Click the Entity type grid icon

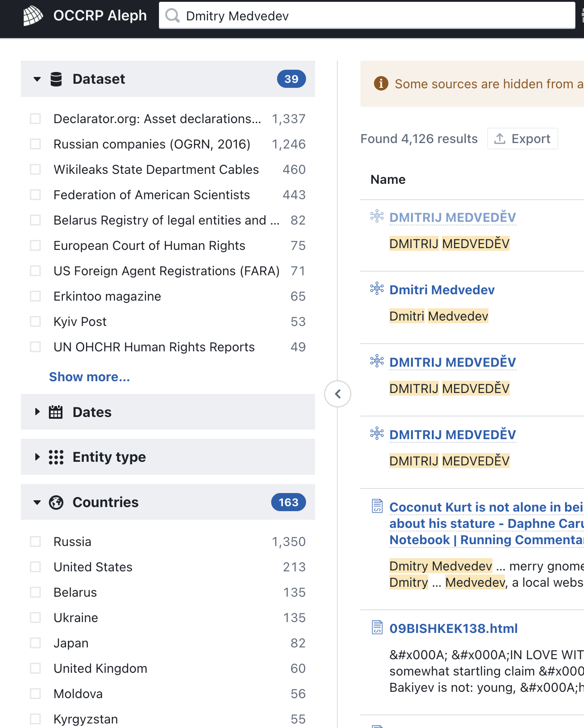click(x=56, y=457)
